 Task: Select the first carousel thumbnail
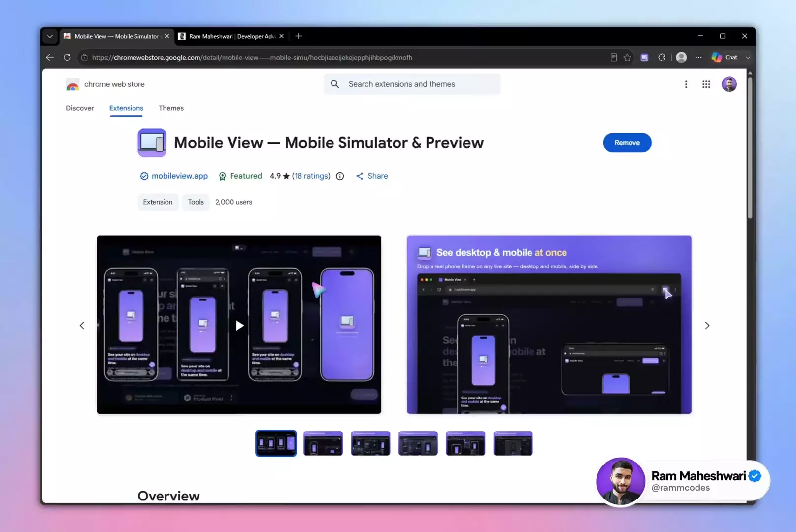click(x=276, y=443)
